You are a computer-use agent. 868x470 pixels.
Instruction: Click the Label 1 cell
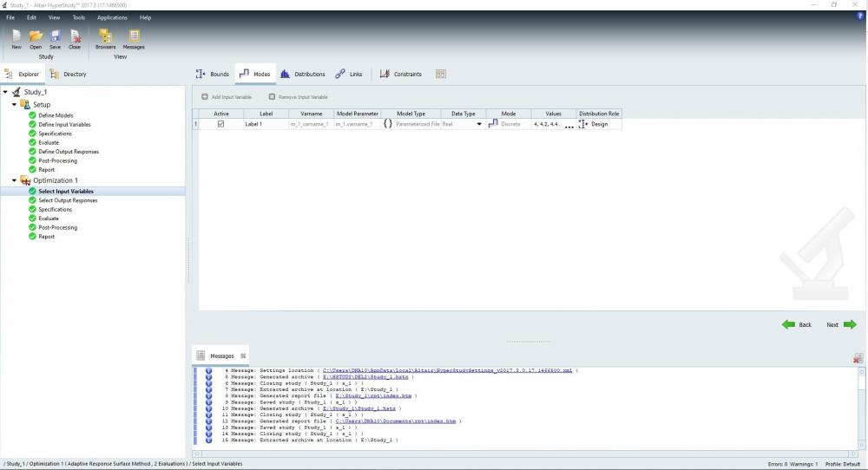[266, 124]
